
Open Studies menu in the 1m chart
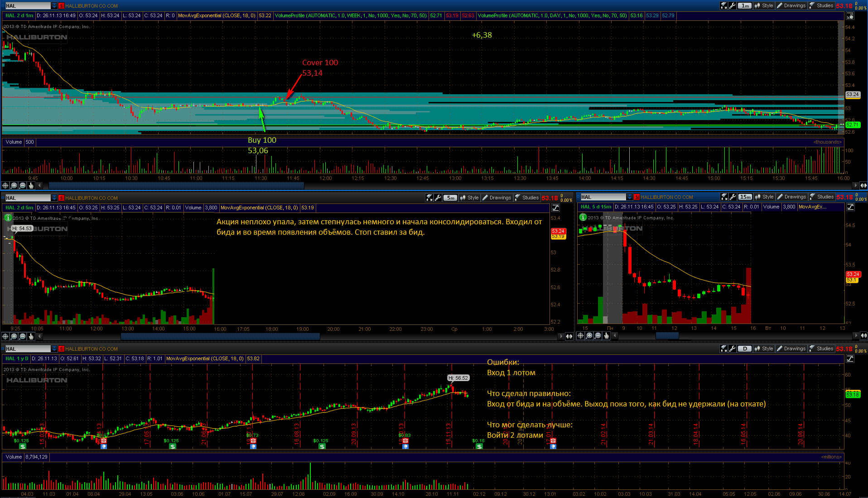click(x=821, y=6)
